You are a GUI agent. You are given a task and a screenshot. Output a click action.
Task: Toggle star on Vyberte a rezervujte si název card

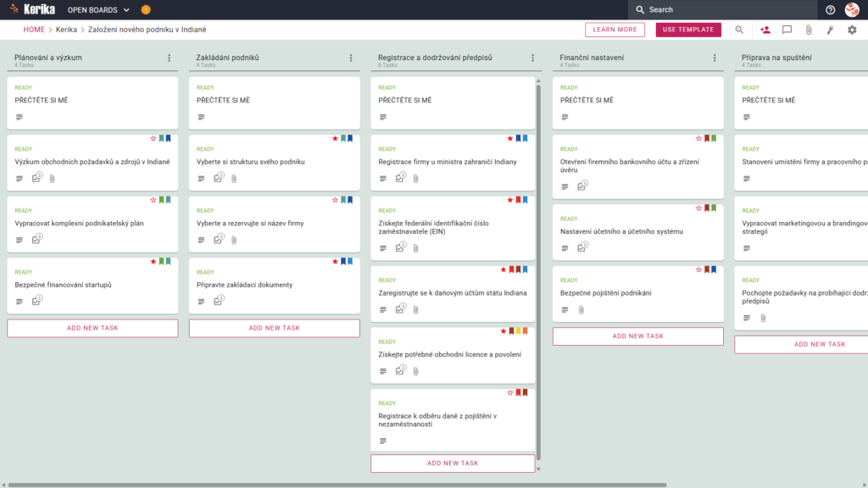pos(335,200)
